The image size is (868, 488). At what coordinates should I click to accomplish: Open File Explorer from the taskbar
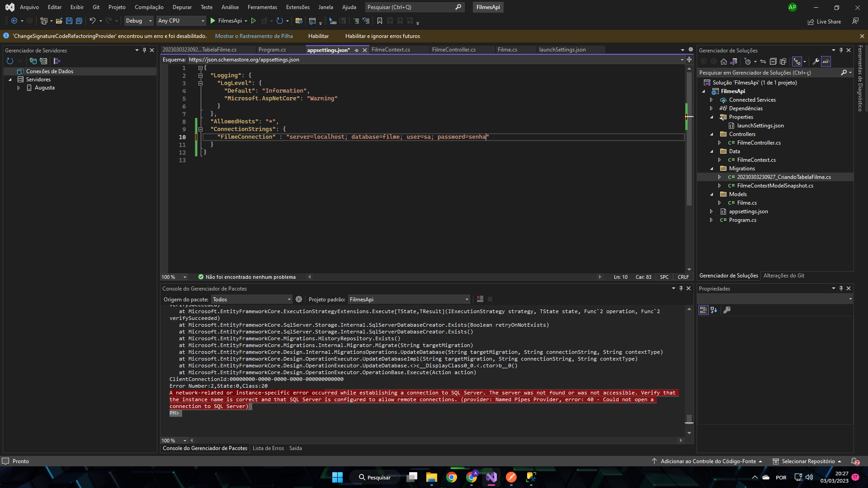click(432, 477)
